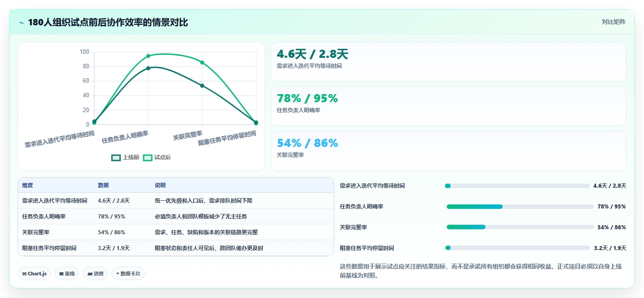Open the 表格 tag chip
This screenshot has width=644, height=298.
tap(67, 274)
